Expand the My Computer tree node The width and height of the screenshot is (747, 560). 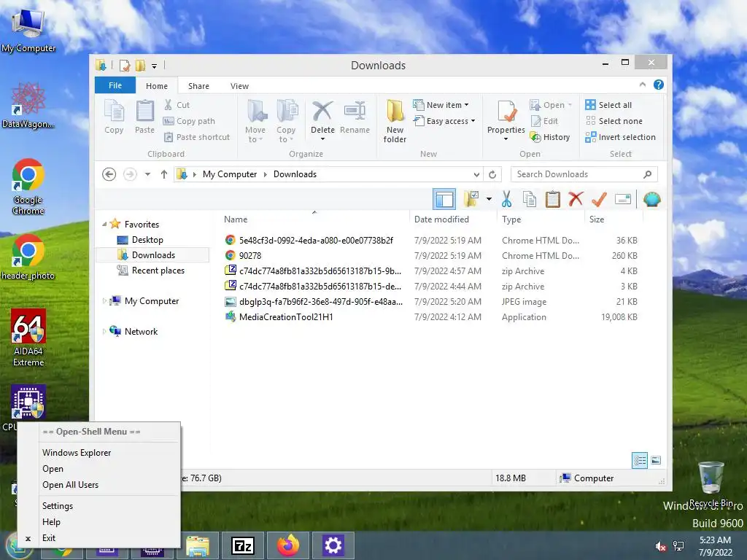tap(104, 301)
